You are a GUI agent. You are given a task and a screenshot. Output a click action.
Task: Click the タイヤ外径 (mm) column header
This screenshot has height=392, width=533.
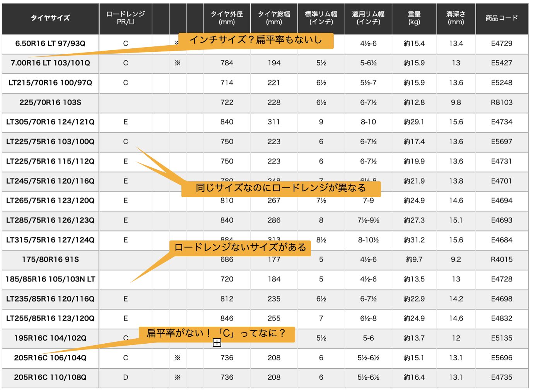tap(227, 18)
